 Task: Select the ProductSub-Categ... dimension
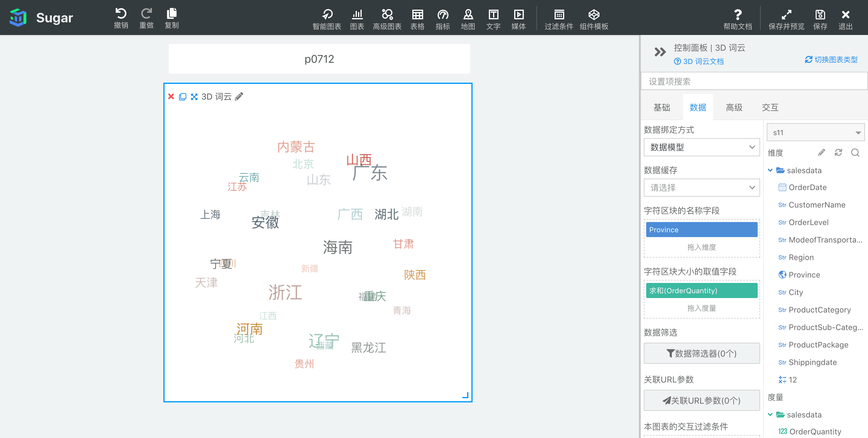click(826, 327)
